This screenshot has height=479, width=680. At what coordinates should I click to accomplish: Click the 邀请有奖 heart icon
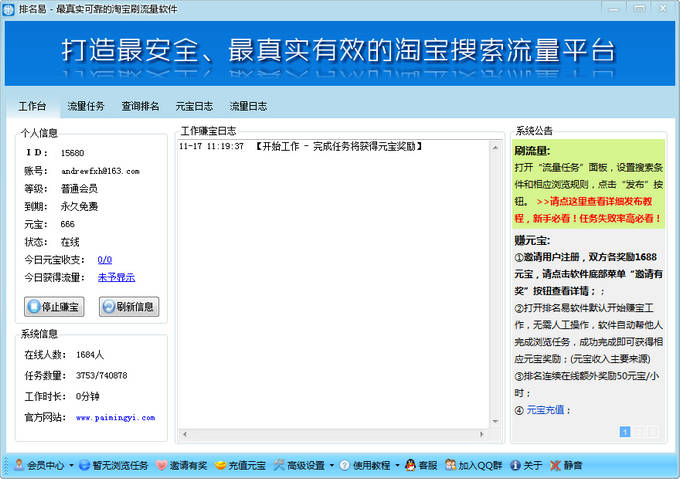(x=161, y=465)
